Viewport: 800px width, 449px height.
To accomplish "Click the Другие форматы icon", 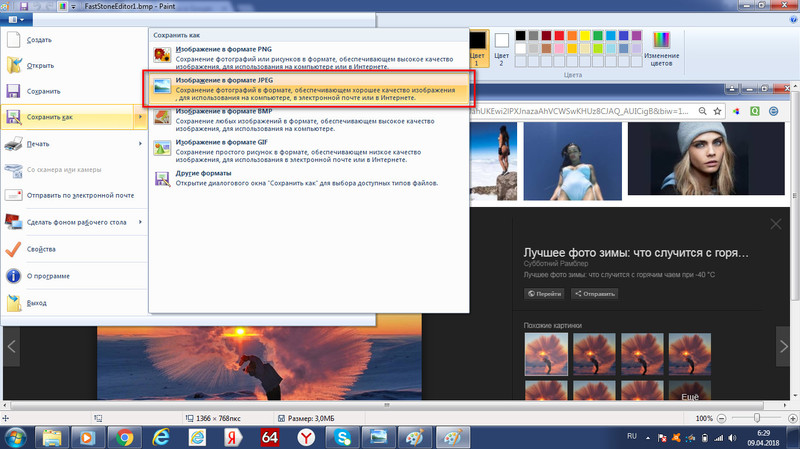I will pos(162,179).
